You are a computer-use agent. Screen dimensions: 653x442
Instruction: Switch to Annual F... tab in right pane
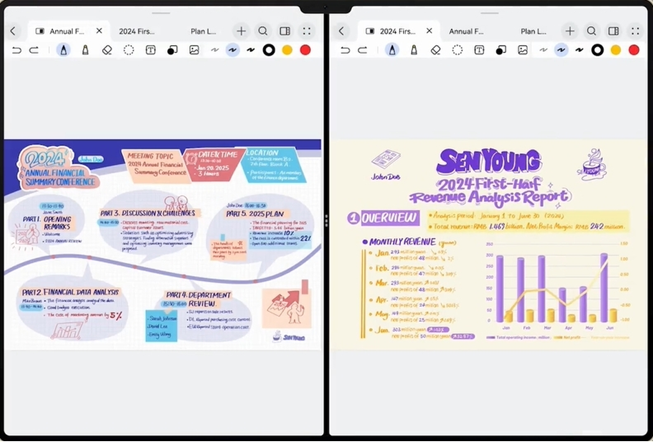click(x=466, y=31)
